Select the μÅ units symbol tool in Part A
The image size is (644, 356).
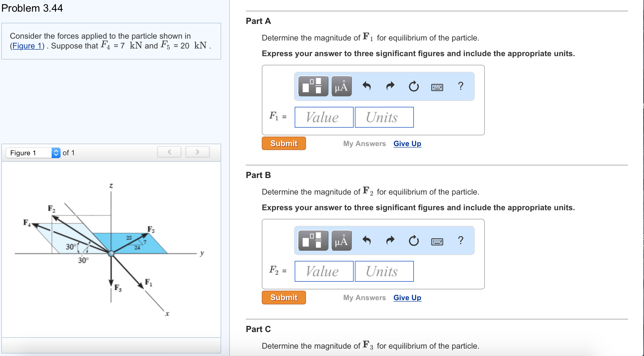pyautogui.click(x=341, y=87)
